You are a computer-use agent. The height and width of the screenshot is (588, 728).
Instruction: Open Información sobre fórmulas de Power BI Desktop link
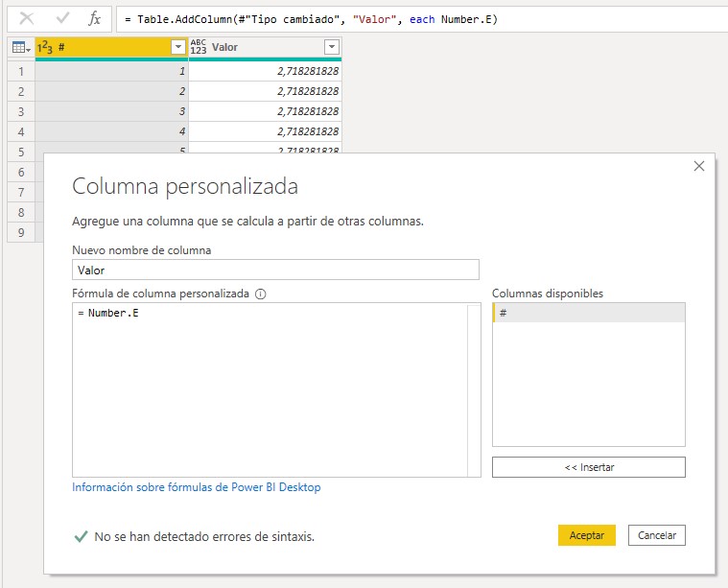(197, 487)
